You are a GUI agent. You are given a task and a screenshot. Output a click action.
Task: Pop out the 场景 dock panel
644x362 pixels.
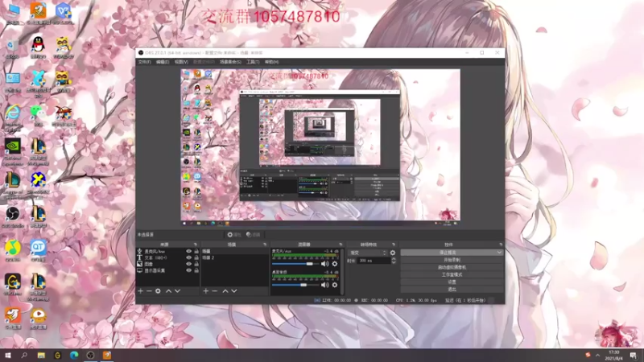tap(265, 245)
